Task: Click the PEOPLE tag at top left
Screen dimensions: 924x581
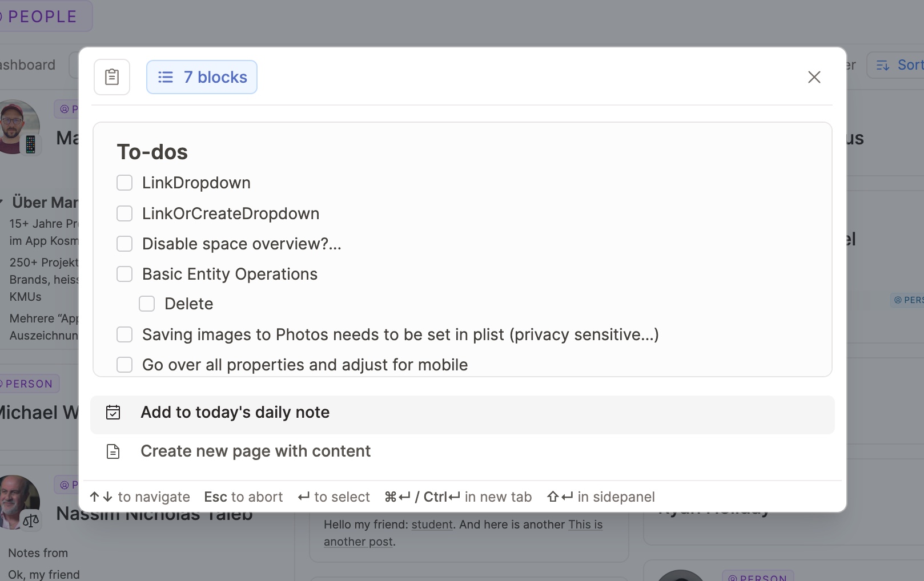Action: point(42,17)
